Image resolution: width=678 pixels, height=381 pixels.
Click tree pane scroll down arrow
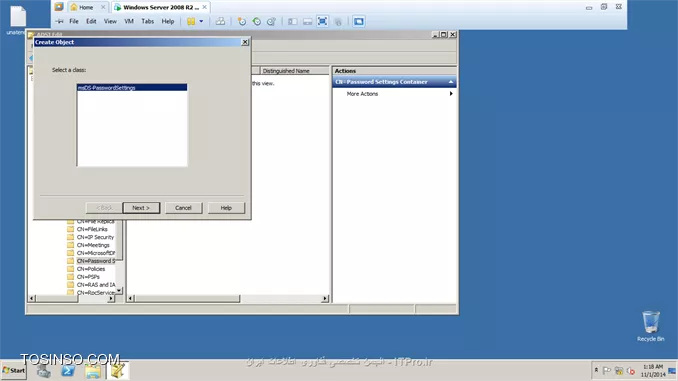point(119,291)
